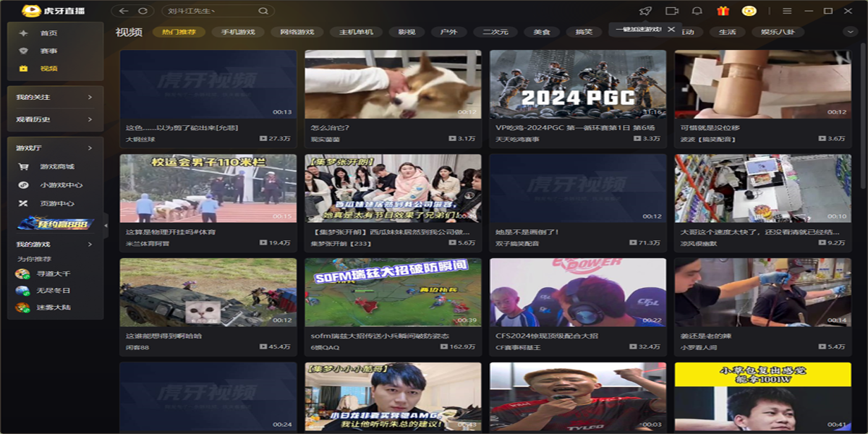Select the 影视 tab
Viewport: 868px width, 434px height.
pos(407,32)
